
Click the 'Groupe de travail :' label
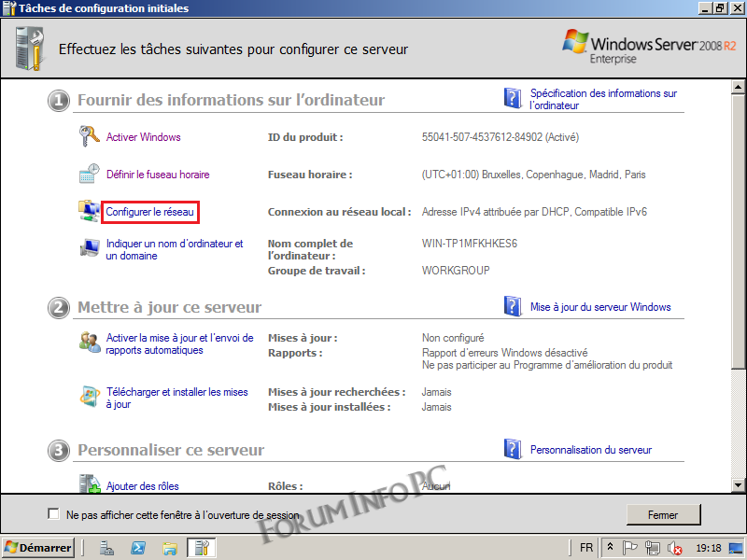pos(317,271)
